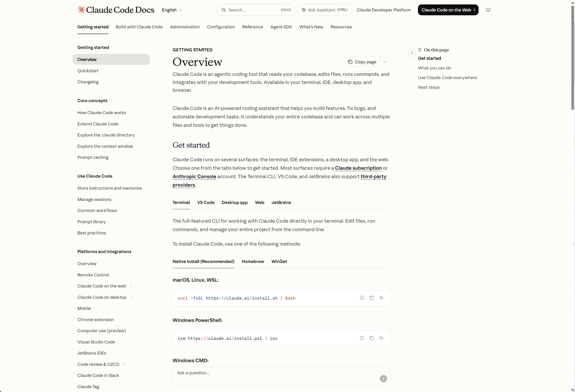Ask AI about the curl command
575x392 pixels.
[381, 298]
